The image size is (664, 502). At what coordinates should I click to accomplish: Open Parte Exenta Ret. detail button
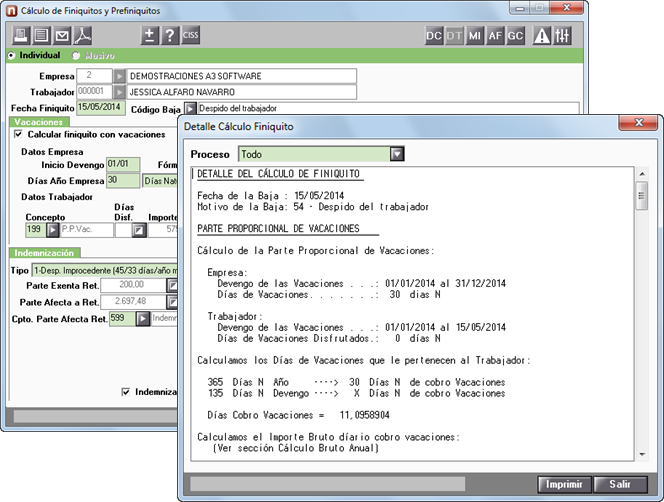coord(172,286)
